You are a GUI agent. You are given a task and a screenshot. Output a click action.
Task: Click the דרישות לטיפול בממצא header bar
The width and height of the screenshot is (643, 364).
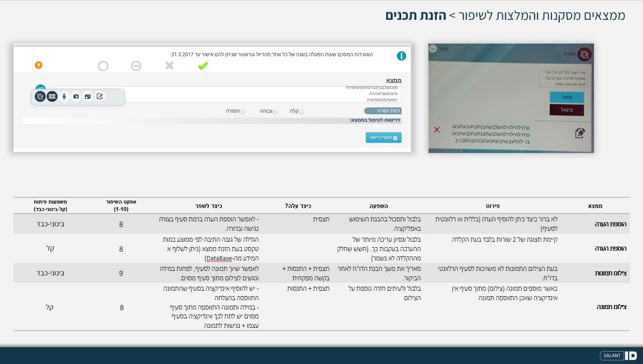point(212,120)
